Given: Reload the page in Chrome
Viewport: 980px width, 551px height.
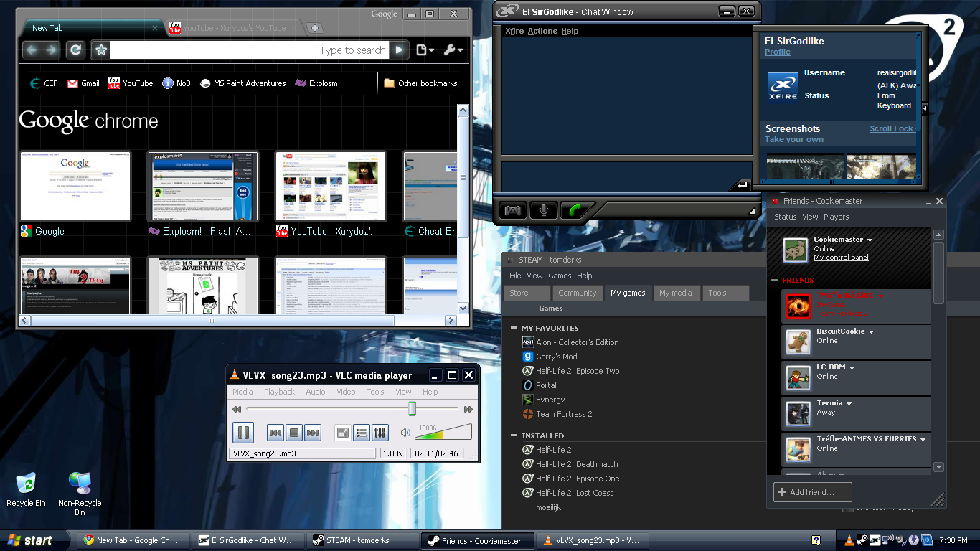Looking at the screenshot, I should pyautogui.click(x=75, y=50).
